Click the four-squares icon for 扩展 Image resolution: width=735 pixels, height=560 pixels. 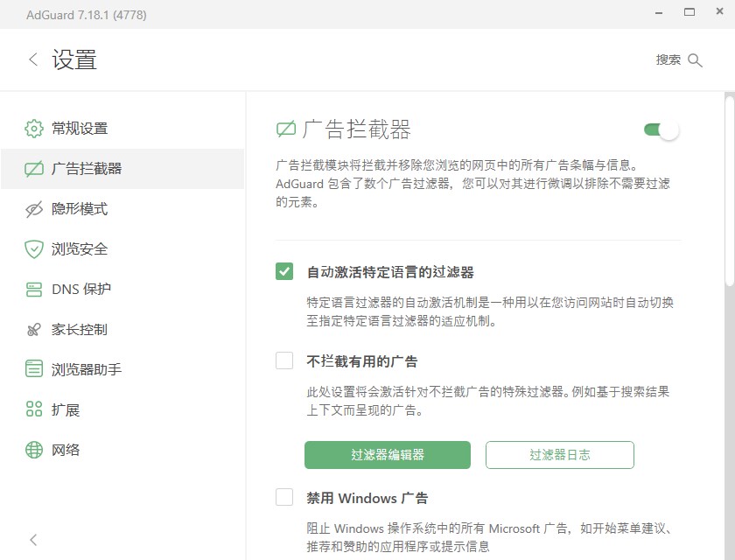tap(34, 409)
